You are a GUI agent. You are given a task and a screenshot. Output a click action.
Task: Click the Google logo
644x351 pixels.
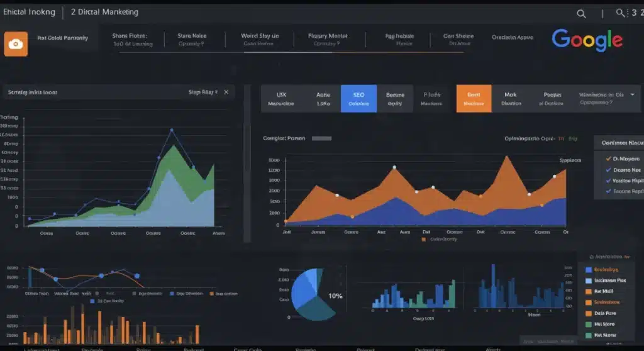[x=587, y=40]
